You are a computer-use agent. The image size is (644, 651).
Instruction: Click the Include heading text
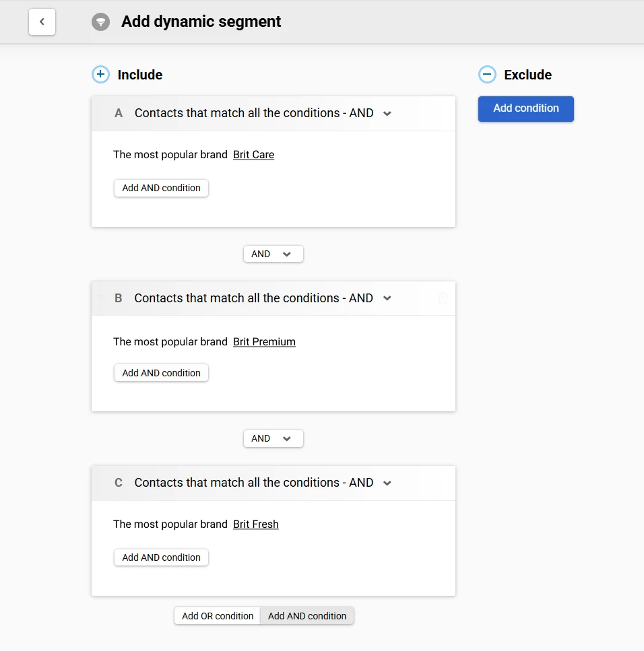click(140, 75)
